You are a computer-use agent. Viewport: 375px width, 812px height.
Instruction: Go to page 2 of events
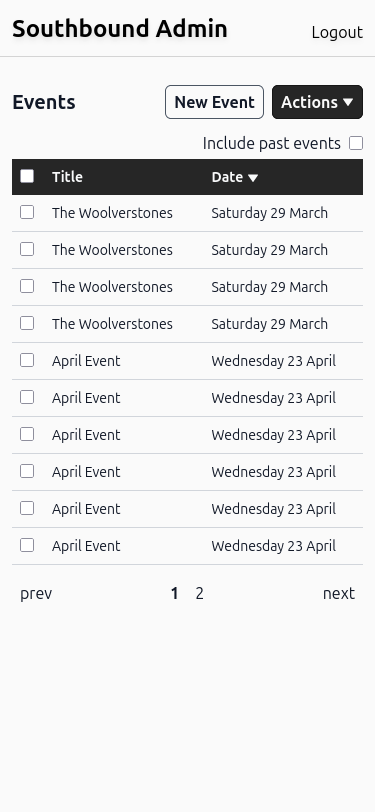pyautogui.click(x=199, y=593)
